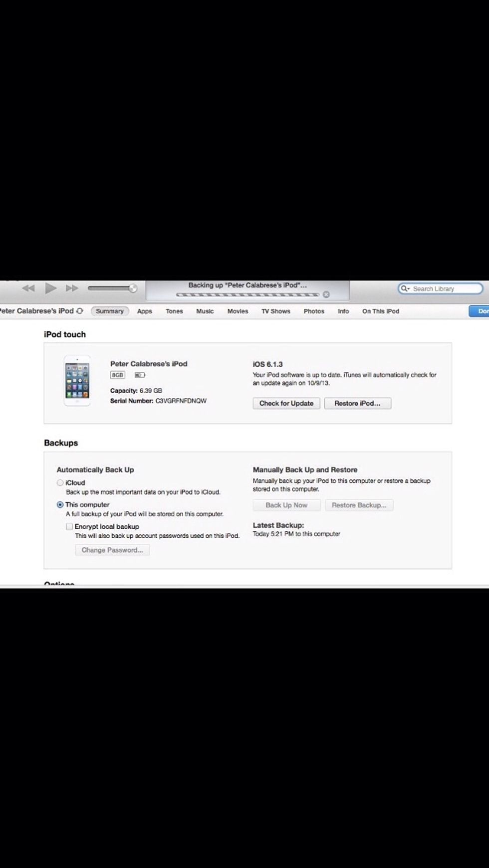489x868 pixels.
Task: Click the sync icon beside the iPod name
Action: pos(80,311)
